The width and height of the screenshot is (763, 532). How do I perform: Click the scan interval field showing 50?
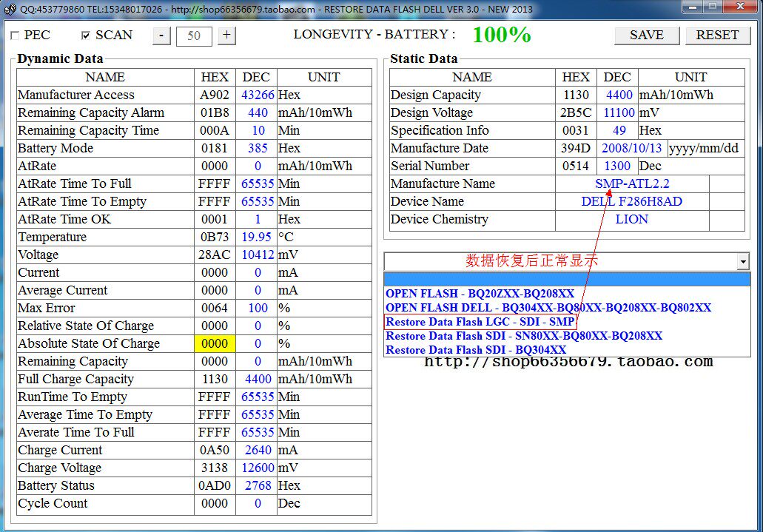point(194,36)
